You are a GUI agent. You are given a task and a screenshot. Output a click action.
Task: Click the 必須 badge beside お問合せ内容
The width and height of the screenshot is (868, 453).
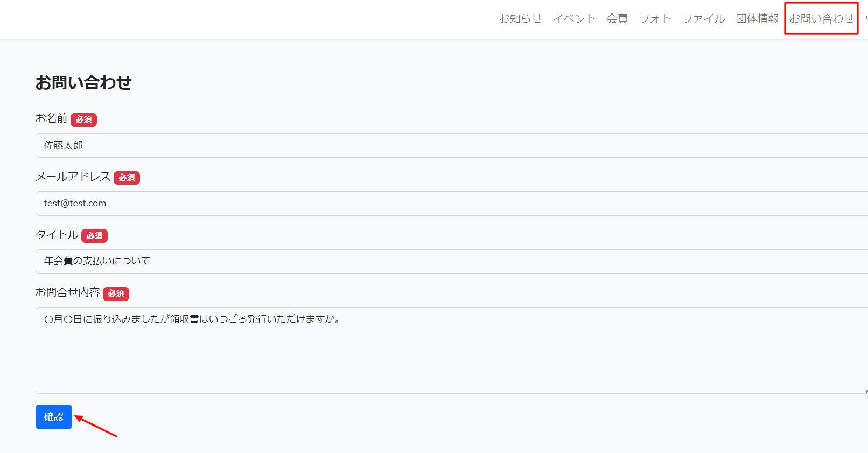point(116,294)
